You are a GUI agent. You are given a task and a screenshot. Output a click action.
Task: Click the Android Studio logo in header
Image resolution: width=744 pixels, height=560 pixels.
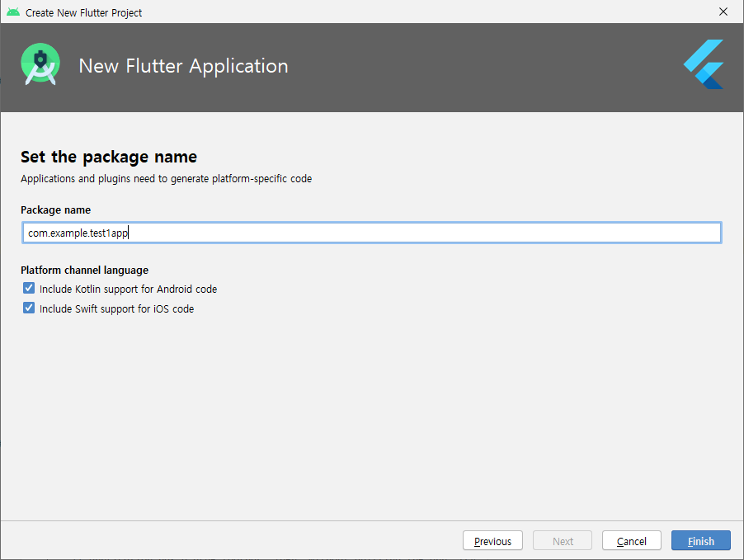(40, 64)
